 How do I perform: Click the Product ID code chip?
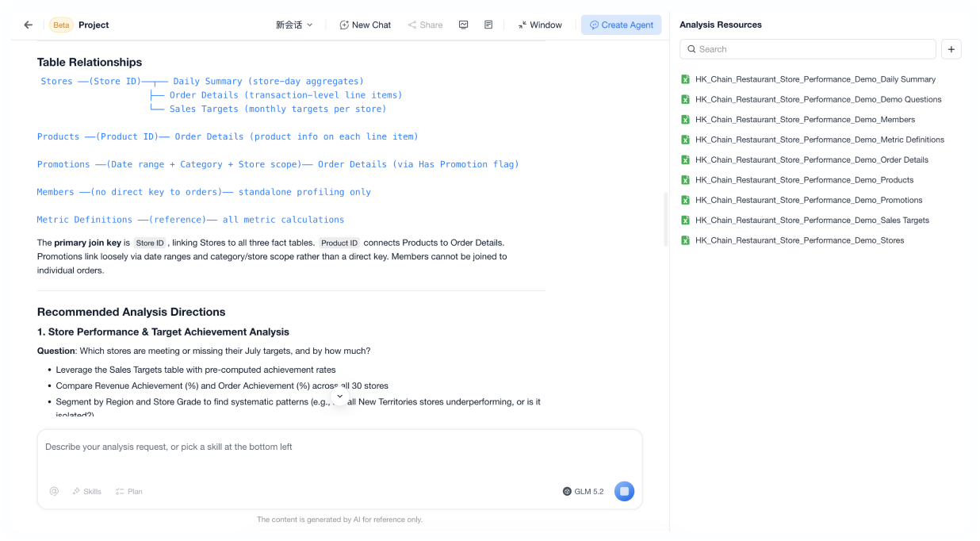point(339,243)
